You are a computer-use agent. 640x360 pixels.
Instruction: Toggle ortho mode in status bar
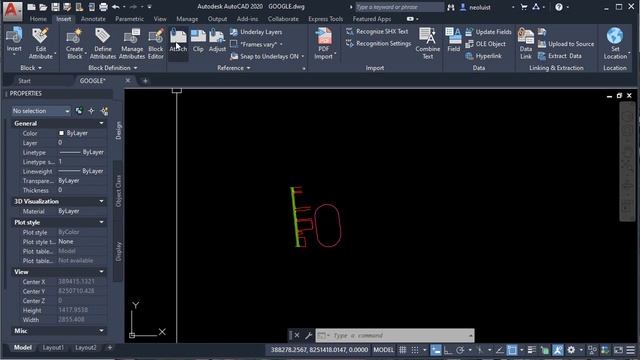pyautogui.click(x=448, y=350)
